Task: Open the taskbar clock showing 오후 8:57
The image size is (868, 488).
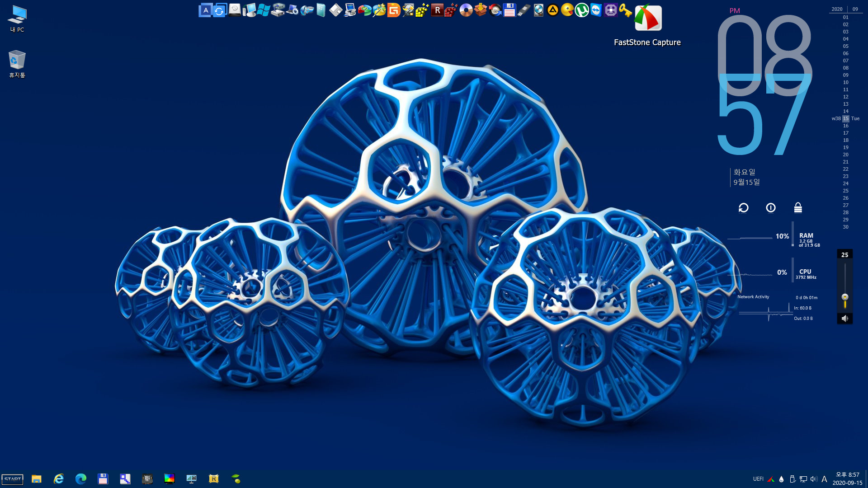Action: pyautogui.click(x=848, y=479)
